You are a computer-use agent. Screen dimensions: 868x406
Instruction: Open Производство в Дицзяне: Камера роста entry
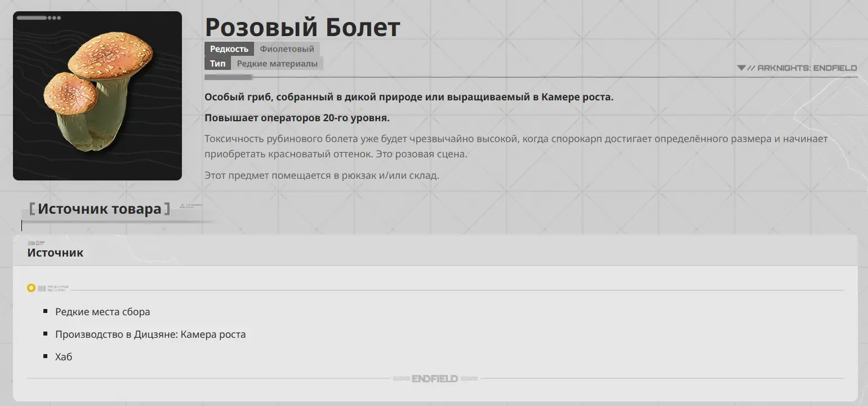coord(150,334)
